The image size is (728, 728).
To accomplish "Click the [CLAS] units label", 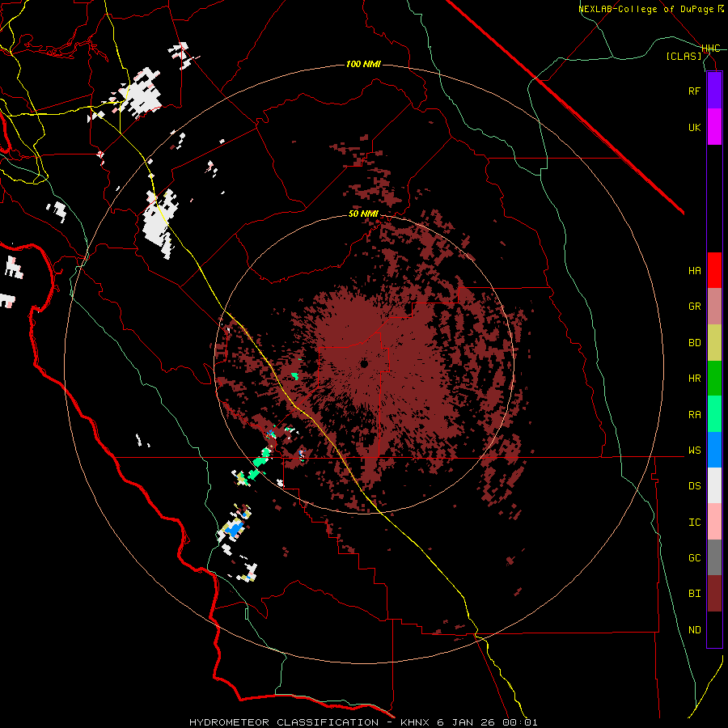I will (684, 56).
